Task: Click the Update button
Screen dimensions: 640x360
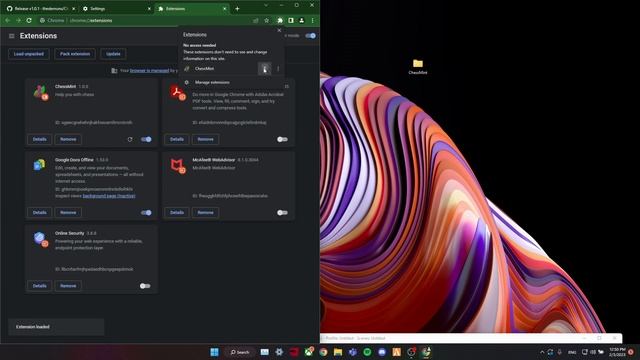Action: [113, 54]
